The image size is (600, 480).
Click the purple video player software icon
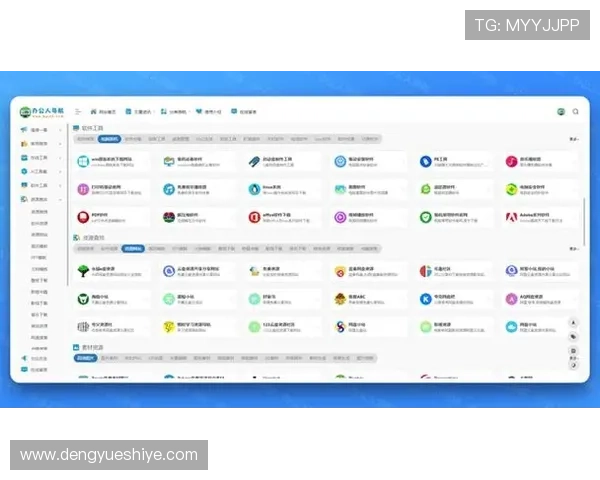point(340,216)
